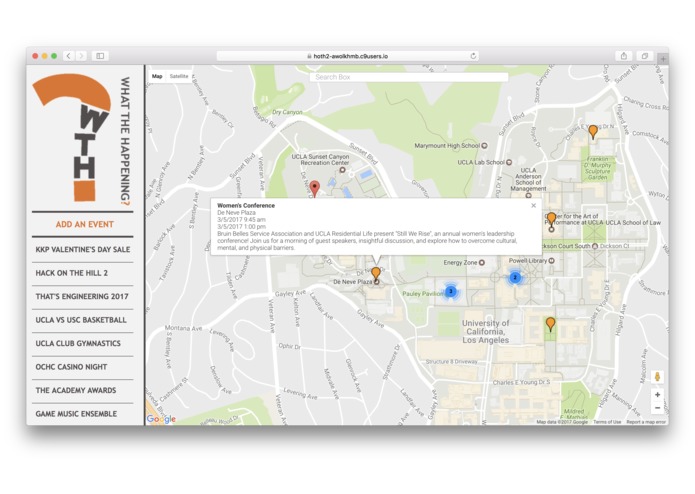The width and height of the screenshot is (695, 494).
Task: Click the orange marker at De Neve Plaza
Action: (375, 273)
